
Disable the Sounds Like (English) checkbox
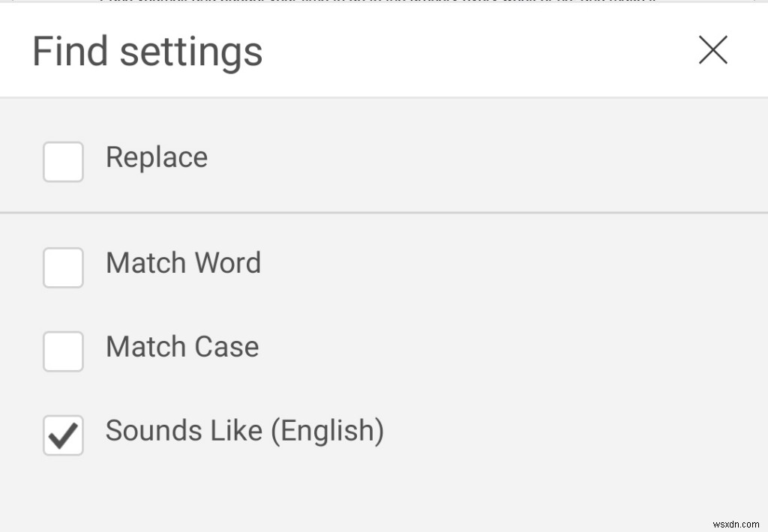(x=63, y=435)
